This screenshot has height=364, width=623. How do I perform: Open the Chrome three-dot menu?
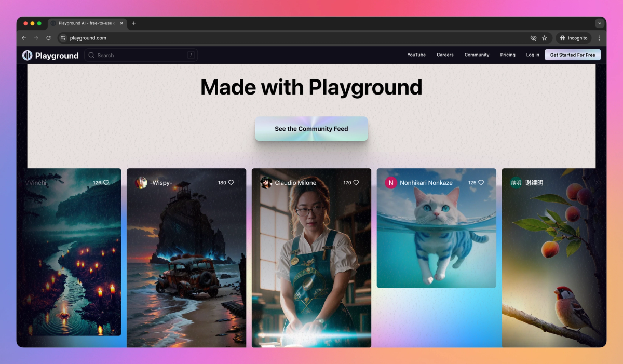(x=599, y=38)
